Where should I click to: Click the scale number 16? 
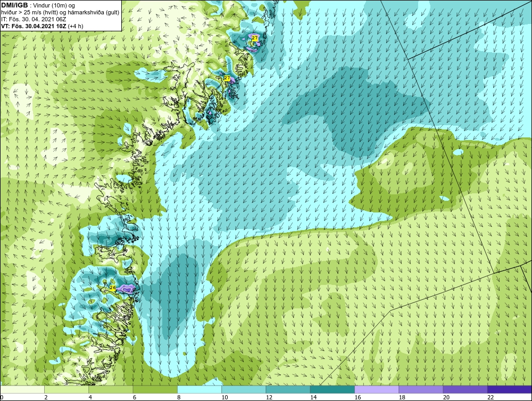click(x=358, y=398)
